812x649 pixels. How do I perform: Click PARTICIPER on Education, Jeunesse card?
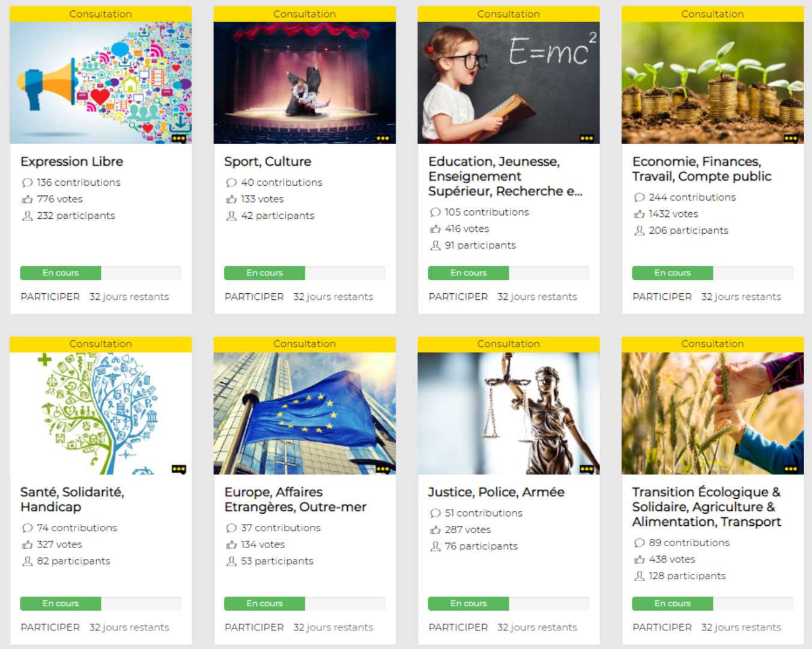point(458,297)
